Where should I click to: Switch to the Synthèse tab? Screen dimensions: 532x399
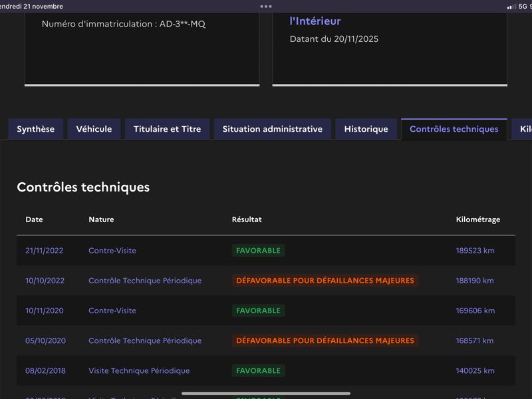(x=36, y=129)
